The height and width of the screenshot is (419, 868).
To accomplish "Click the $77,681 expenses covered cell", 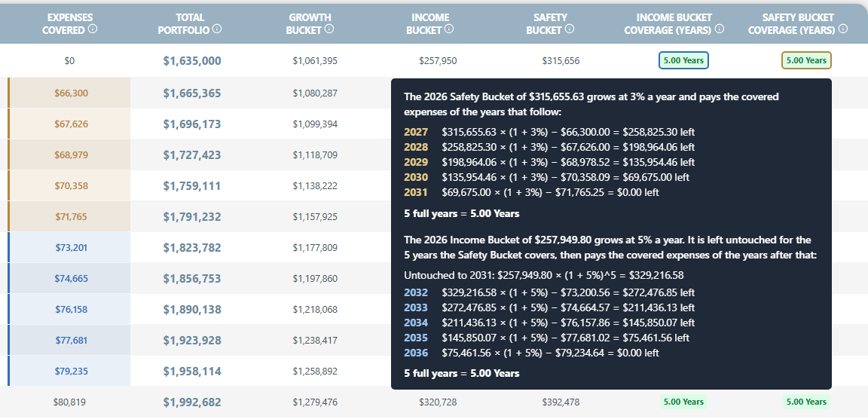I will pyautogui.click(x=71, y=341).
